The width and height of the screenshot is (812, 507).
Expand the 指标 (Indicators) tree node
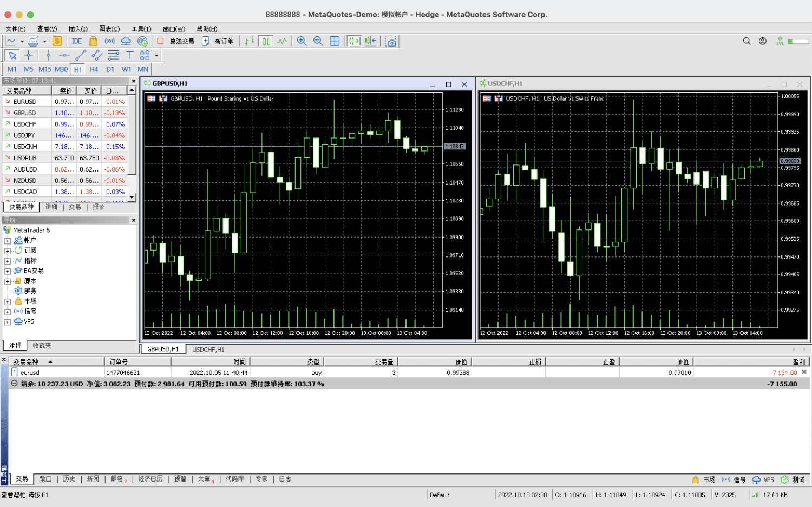coord(8,261)
